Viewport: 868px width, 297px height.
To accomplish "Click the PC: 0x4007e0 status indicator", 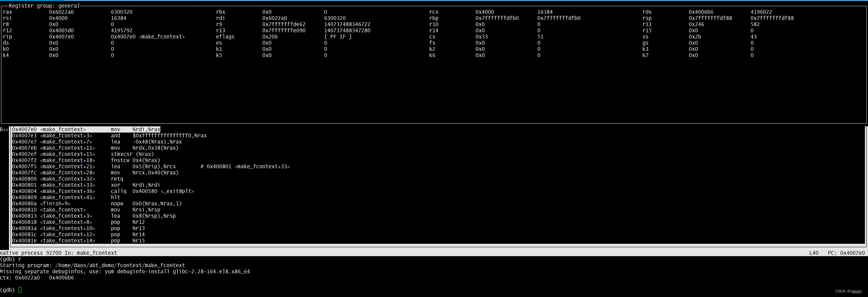I will 846,253.
